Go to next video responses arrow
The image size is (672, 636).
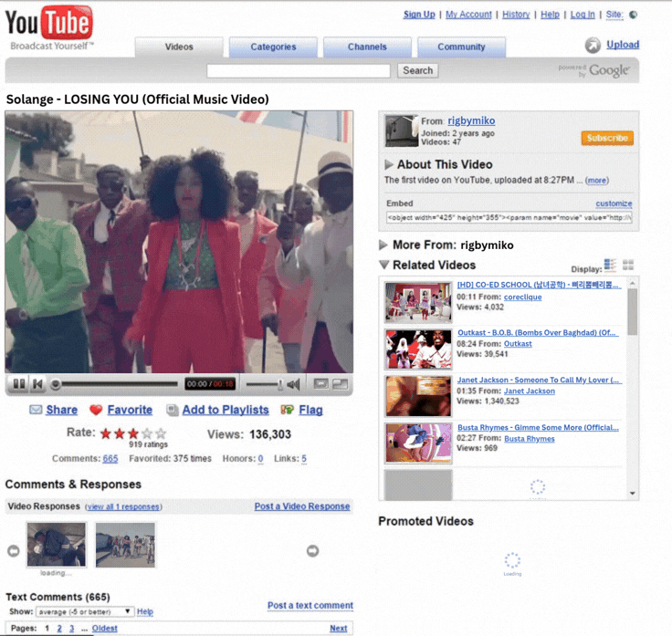click(313, 551)
